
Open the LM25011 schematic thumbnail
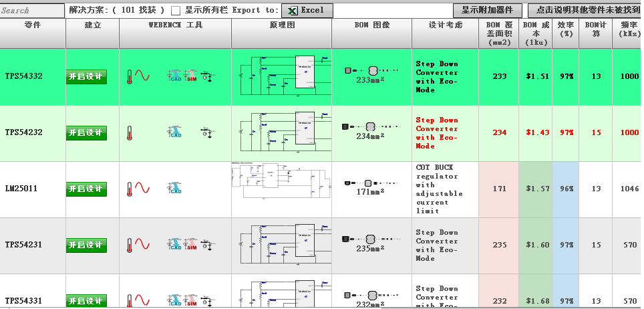click(281, 181)
